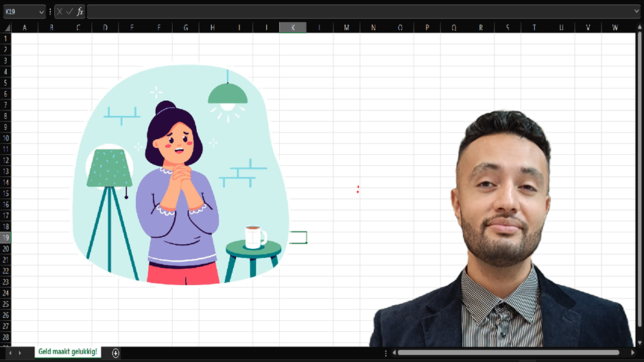644x362 pixels.
Task: Expand the formula bar with chevron
Action: (x=637, y=12)
